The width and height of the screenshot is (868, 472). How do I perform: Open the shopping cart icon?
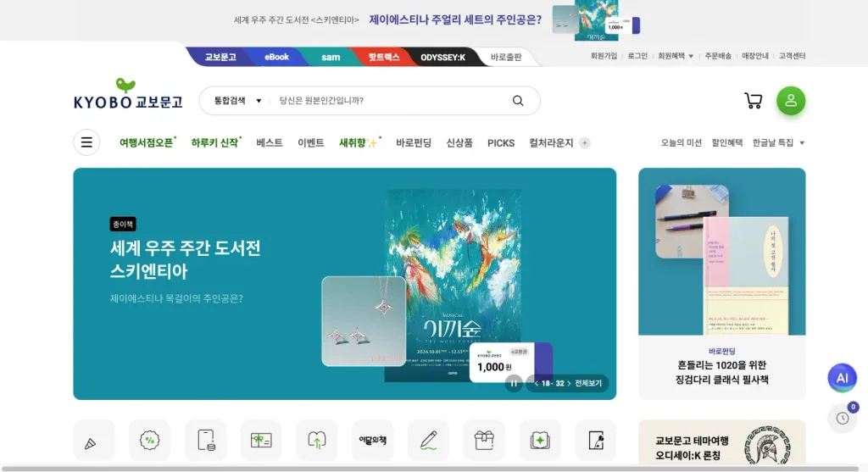coord(753,101)
